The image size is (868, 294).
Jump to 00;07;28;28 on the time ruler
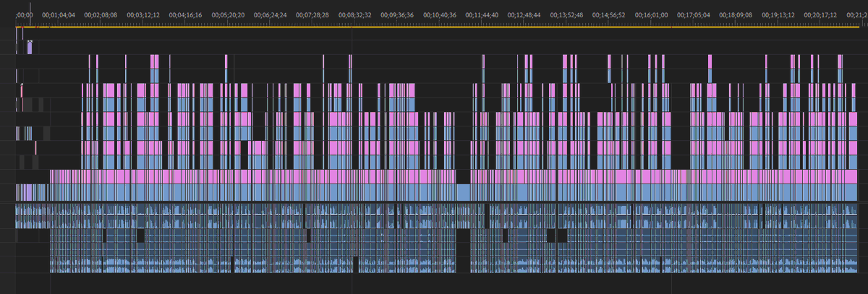tap(313, 14)
